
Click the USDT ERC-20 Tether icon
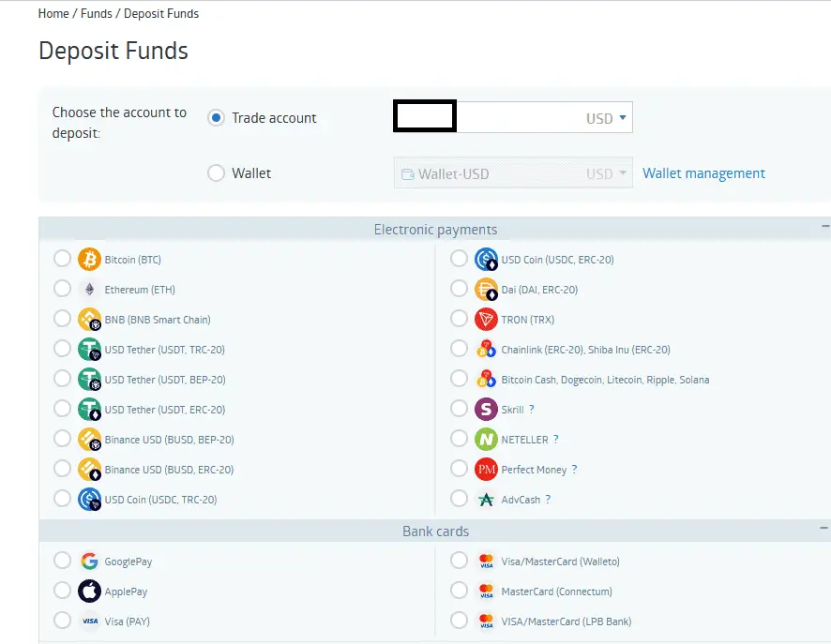click(x=89, y=410)
